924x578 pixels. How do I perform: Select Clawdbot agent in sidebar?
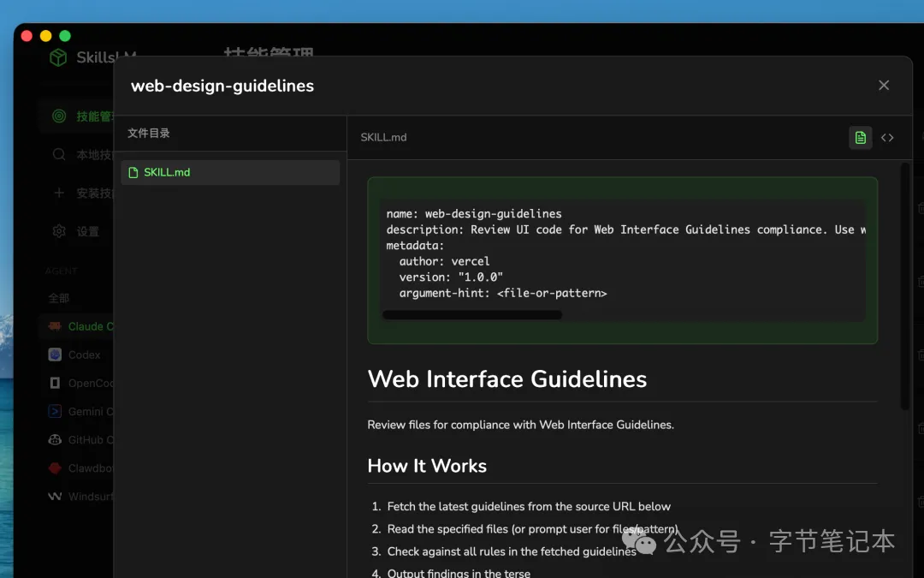(77, 468)
